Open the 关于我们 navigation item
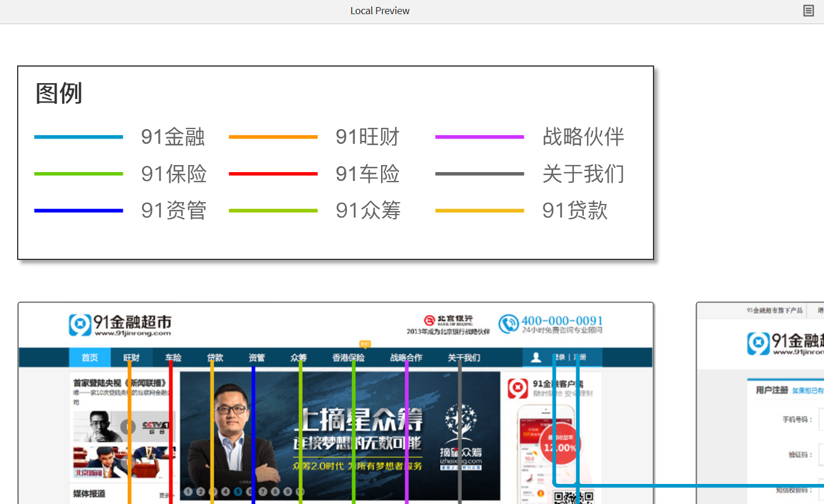 (464, 358)
